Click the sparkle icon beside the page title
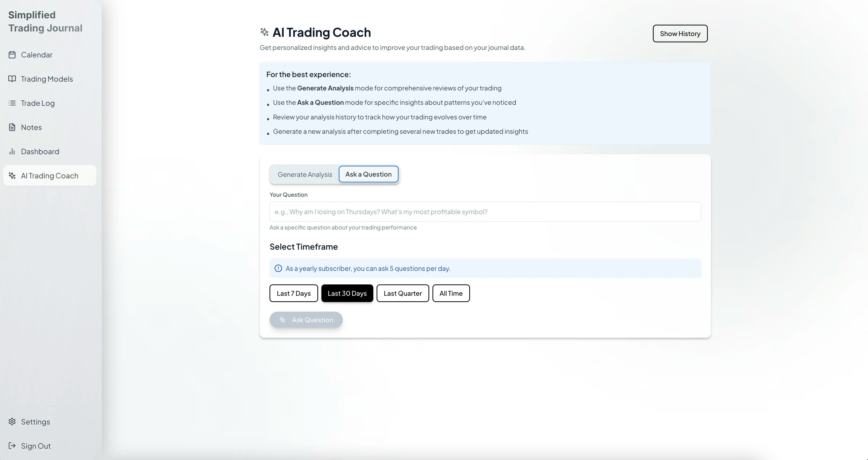868x460 pixels. pyautogui.click(x=264, y=32)
